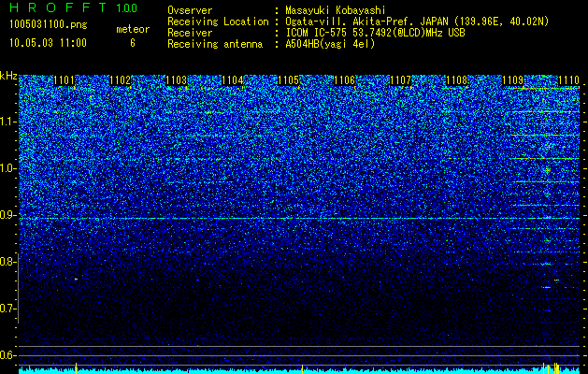
Task: Click the HROFFT 1.0.0 title text
Action: tap(73, 7)
